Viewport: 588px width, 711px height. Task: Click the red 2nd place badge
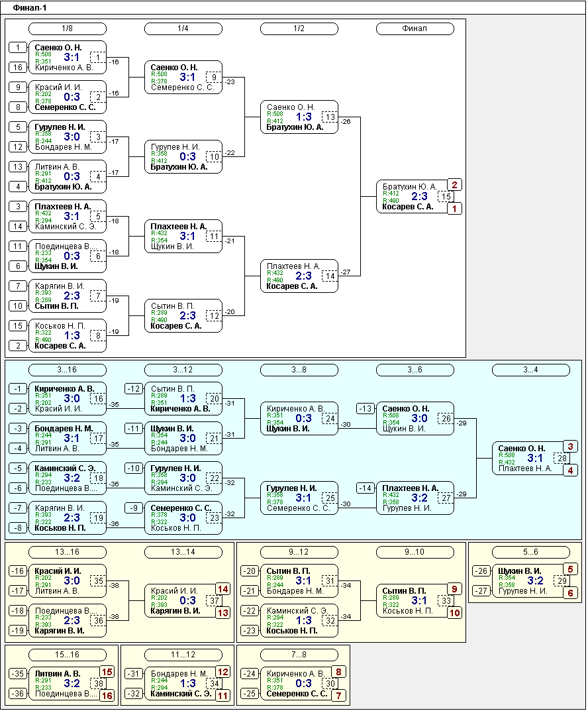point(454,185)
